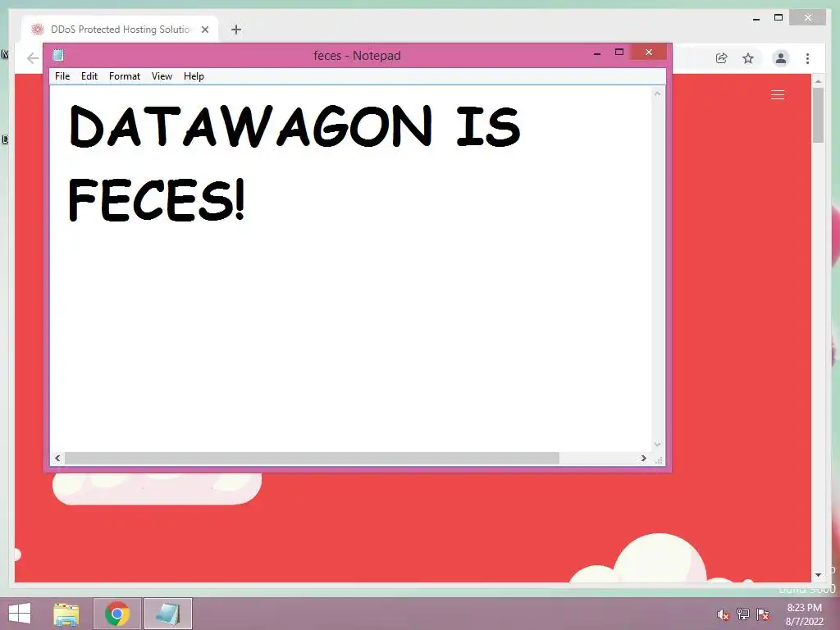
Task: Click Notepad vertical scrollbar down arrow
Action: pyautogui.click(x=657, y=444)
